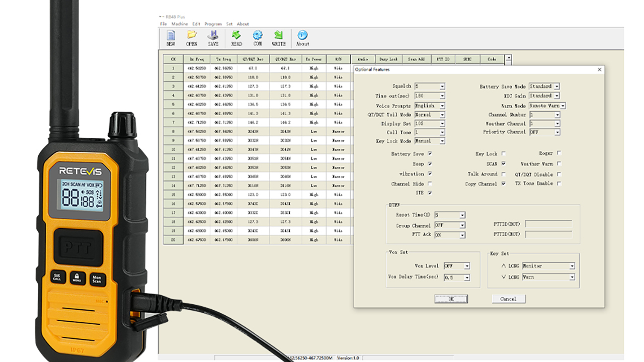Click the Busy Lock column header

(389, 59)
